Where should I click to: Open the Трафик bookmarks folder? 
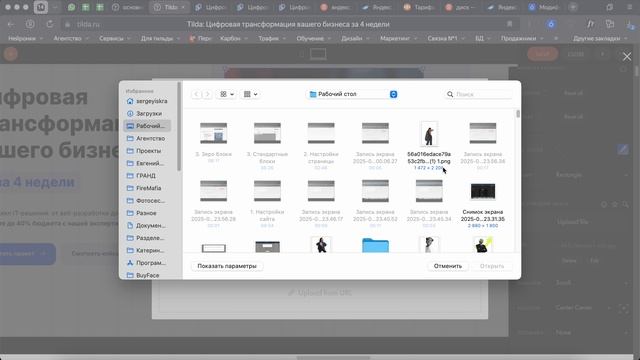[x=271, y=38]
